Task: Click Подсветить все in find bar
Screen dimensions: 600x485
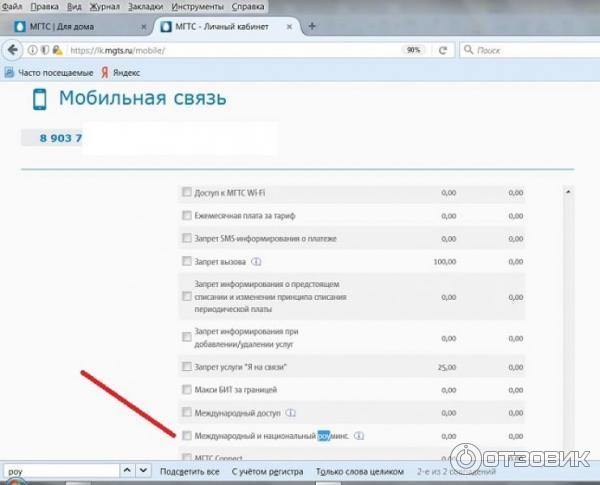Action: tap(189, 470)
